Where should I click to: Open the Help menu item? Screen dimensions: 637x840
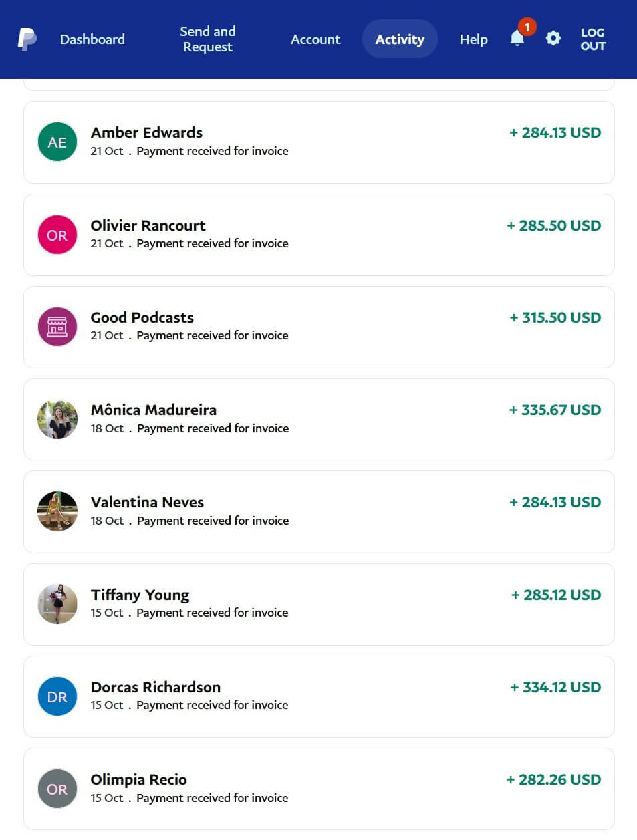(x=473, y=39)
